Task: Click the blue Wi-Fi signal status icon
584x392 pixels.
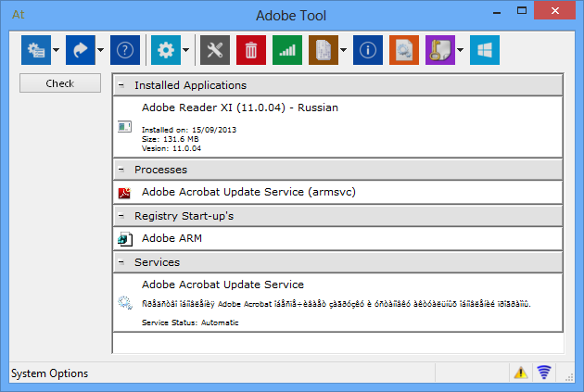Action: [x=544, y=373]
